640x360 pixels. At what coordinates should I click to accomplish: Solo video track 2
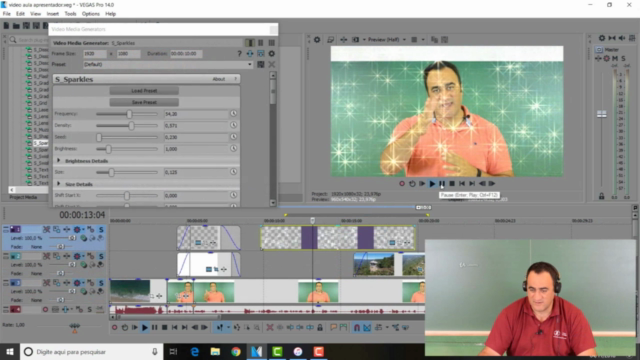[x=101, y=256]
